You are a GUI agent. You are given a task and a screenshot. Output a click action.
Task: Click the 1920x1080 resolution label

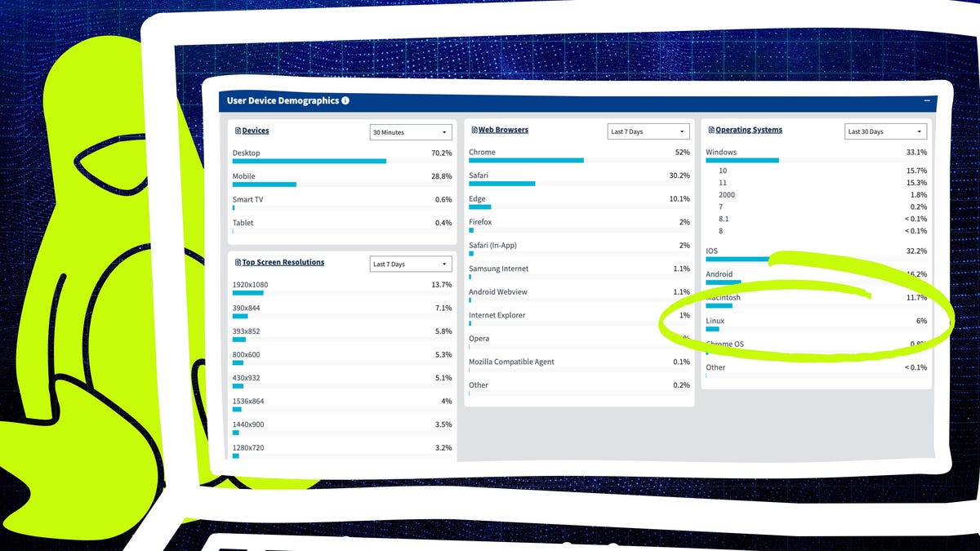pos(250,285)
